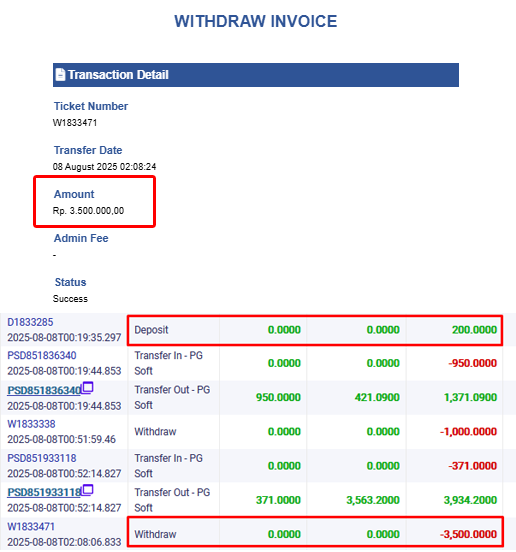Image resolution: width=516 pixels, height=552 pixels.
Task: Open PSD851933118 reference in -371.0000 Transfer In row
Action: [42, 458]
